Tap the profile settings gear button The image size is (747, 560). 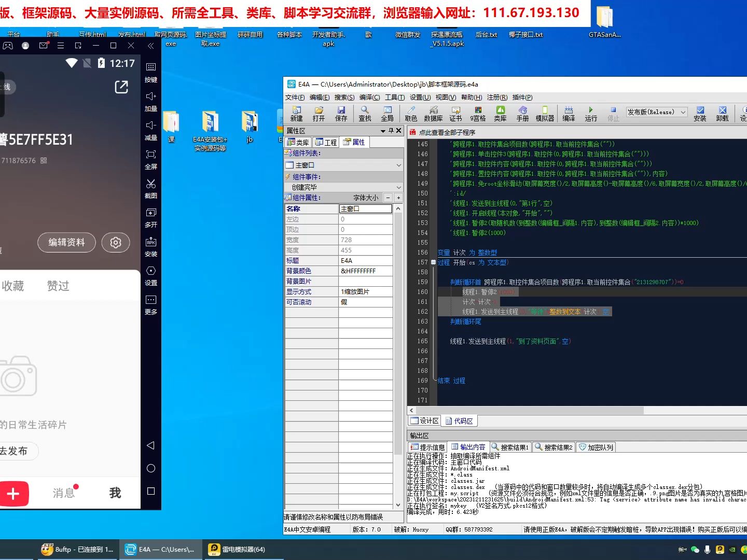[x=116, y=242]
